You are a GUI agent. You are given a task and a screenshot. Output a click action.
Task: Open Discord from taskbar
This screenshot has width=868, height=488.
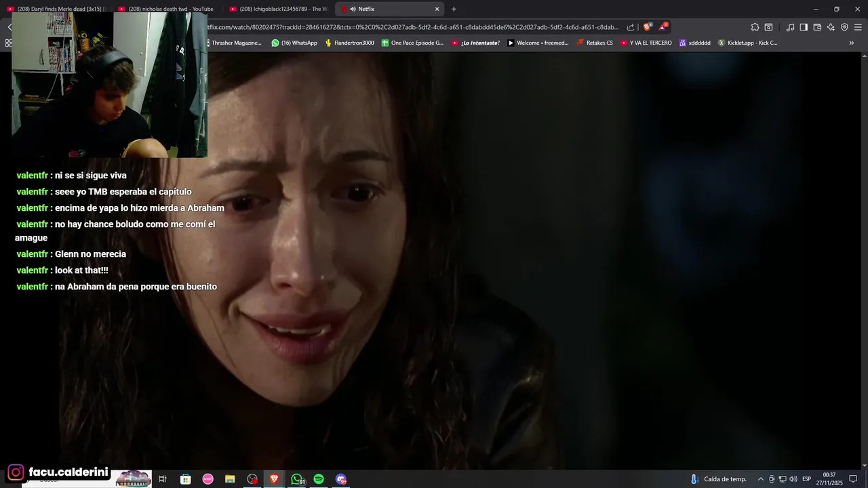click(341, 479)
